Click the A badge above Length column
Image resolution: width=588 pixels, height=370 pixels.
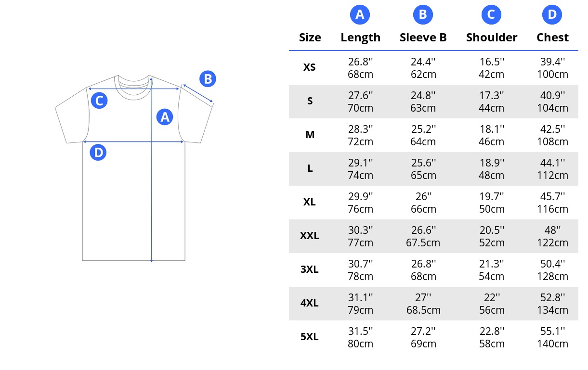pos(360,15)
